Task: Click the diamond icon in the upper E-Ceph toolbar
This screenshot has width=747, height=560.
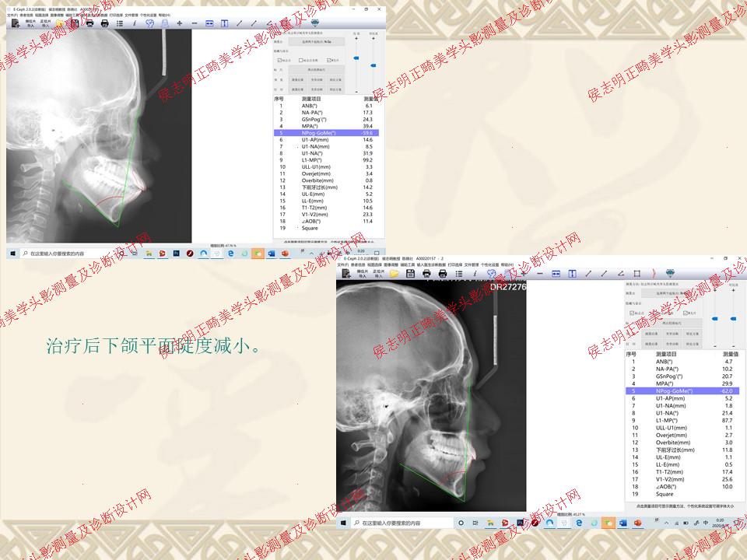Action: point(314,23)
